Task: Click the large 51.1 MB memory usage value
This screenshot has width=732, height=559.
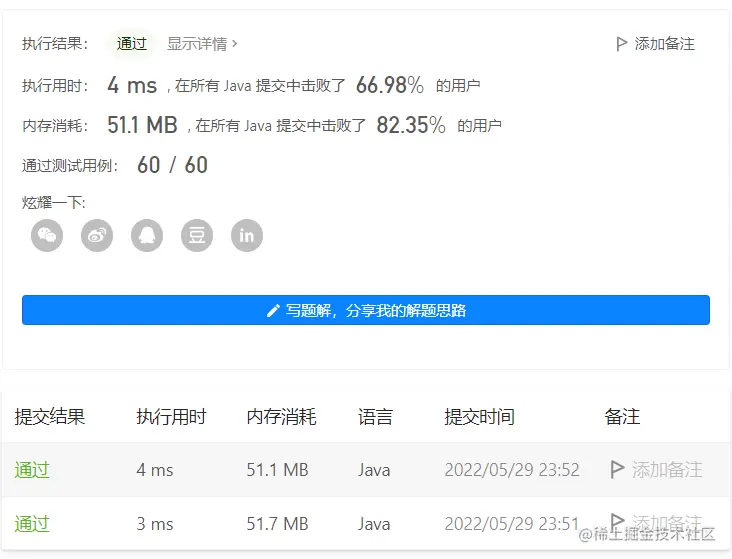Action: [x=142, y=125]
